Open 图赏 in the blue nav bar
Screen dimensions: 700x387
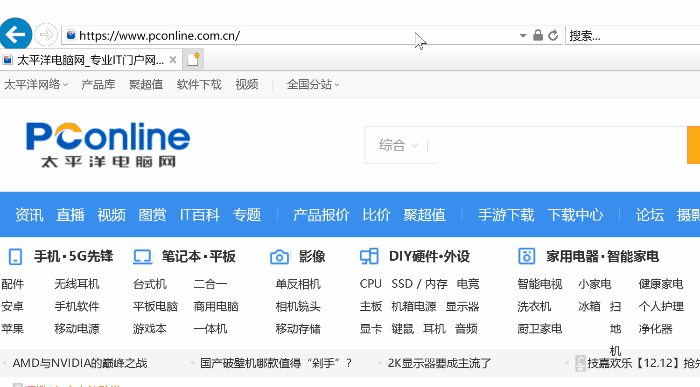(x=152, y=215)
